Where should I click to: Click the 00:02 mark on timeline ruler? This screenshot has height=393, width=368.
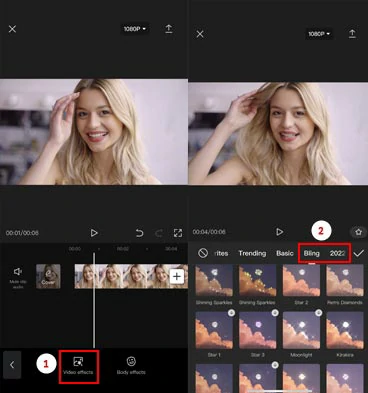tap(123, 249)
